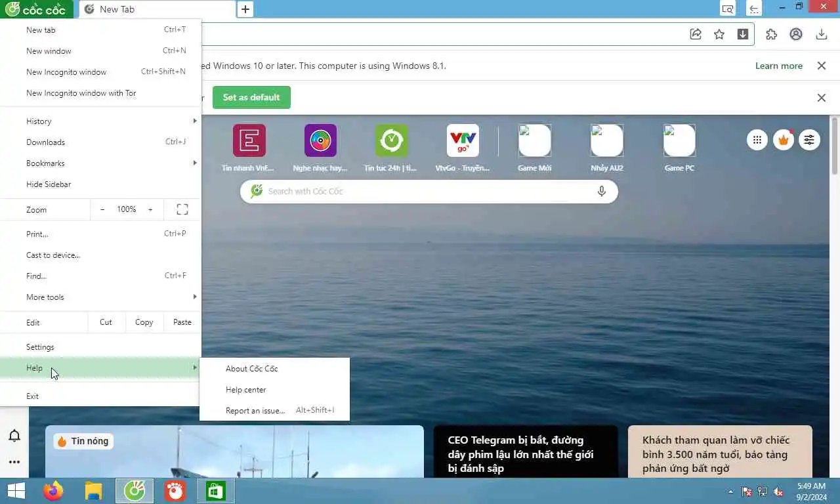The width and height of the screenshot is (840, 504).
Task: Dismiss the Windows version warning bar
Action: tap(821, 66)
